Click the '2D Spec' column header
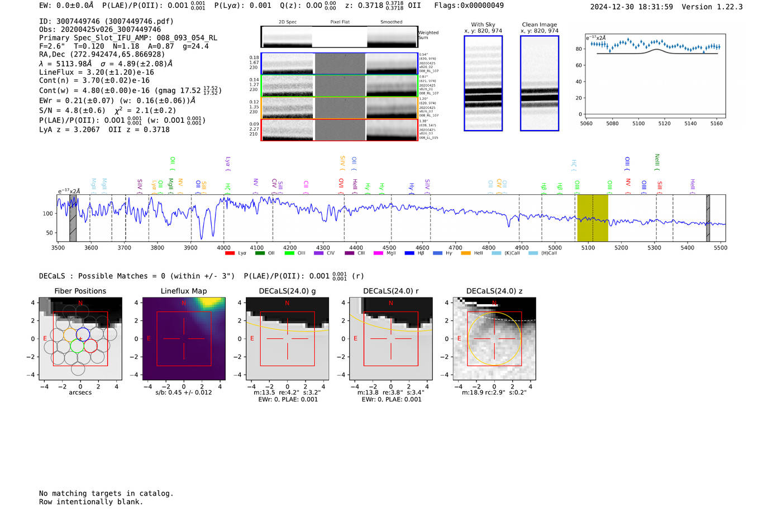 pyautogui.click(x=288, y=22)
